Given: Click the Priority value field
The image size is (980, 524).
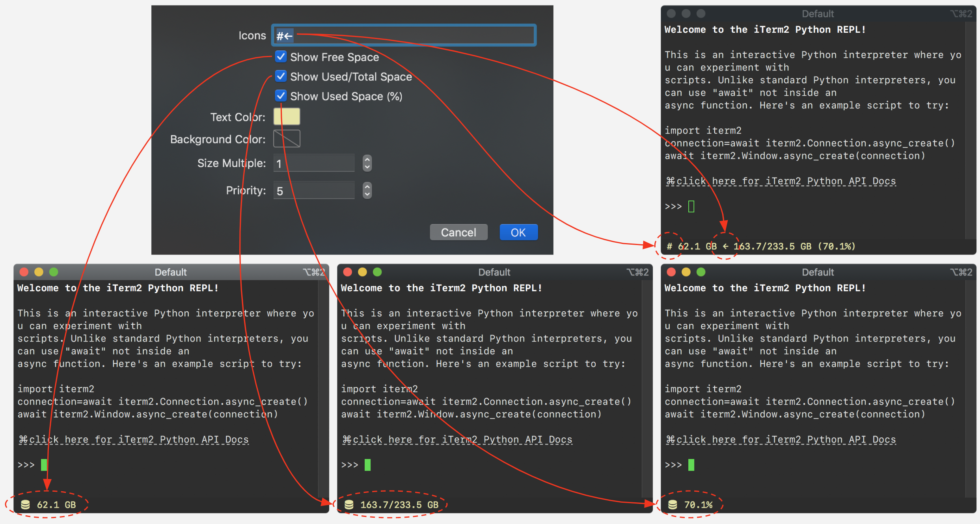Looking at the screenshot, I should pyautogui.click(x=314, y=191).
